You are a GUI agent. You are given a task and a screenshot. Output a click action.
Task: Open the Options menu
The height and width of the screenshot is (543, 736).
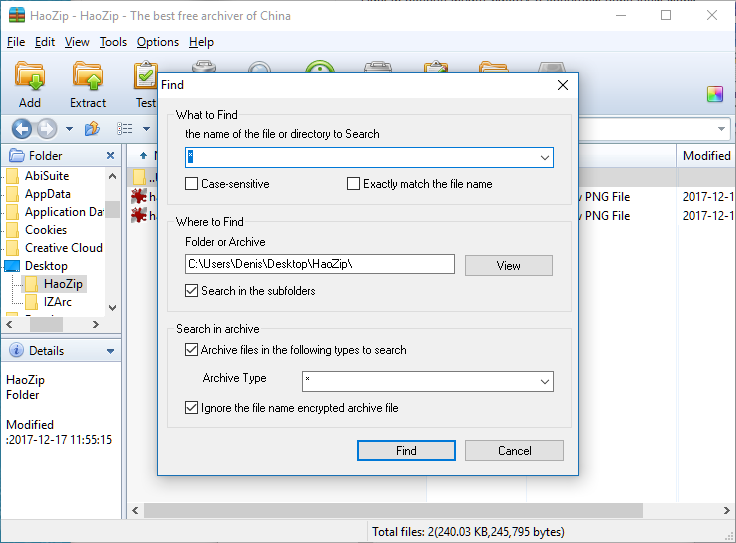(x=158, y=42)
